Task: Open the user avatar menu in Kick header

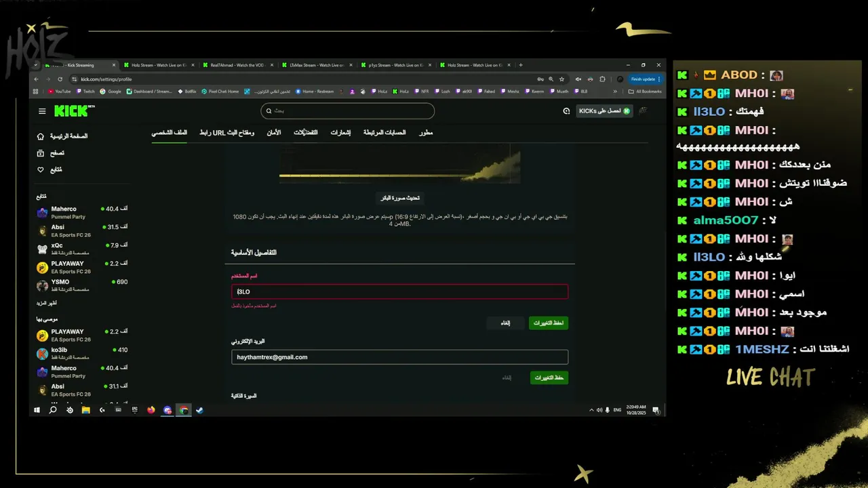Action: click(x=643, y=110)
